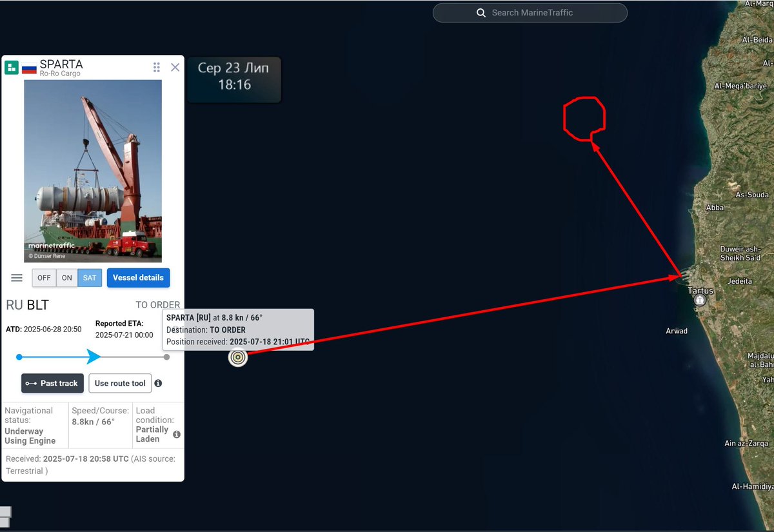
Task: Click the Tartus city marker icon
Action: 699,300
